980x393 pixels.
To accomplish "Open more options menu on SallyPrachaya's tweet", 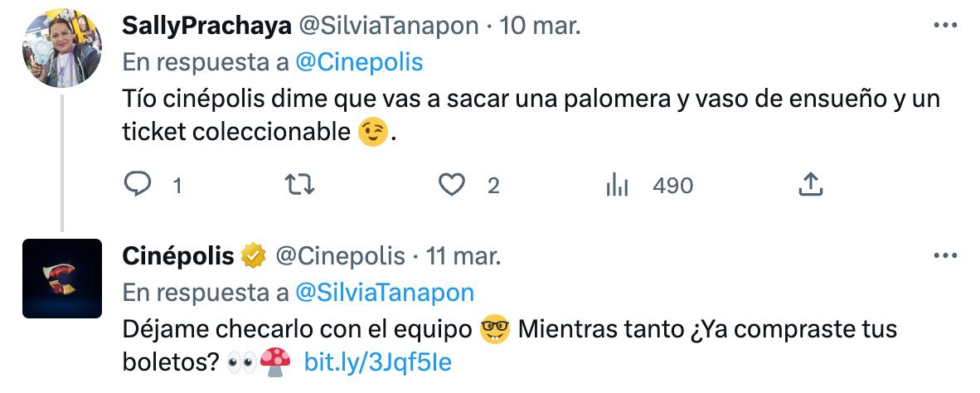I will tap(945, 25).
